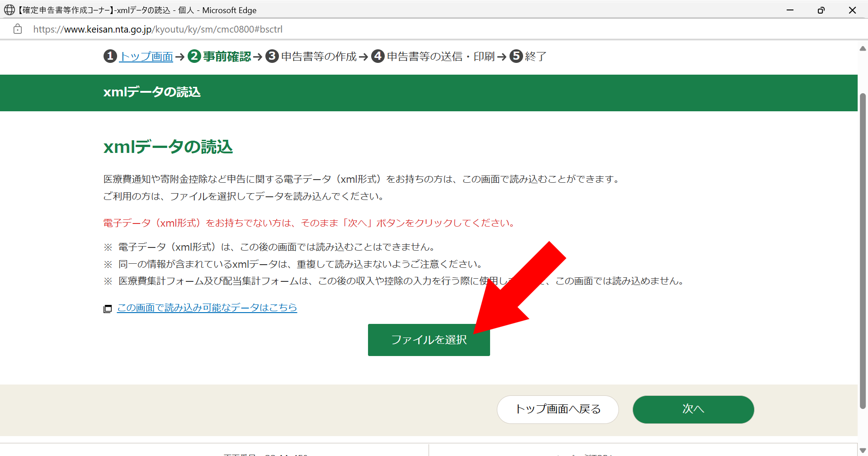Click the vertical scrollbar thumb
868x456 pixels.
863,251
